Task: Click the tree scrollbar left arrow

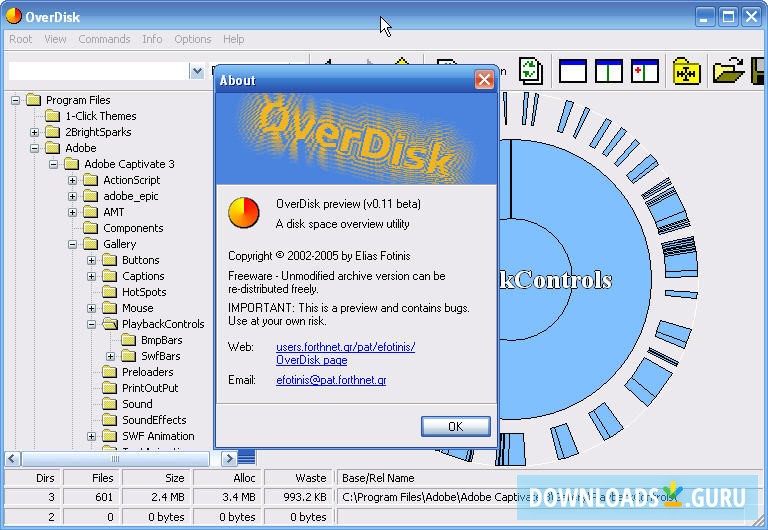Action: point(12,459)
